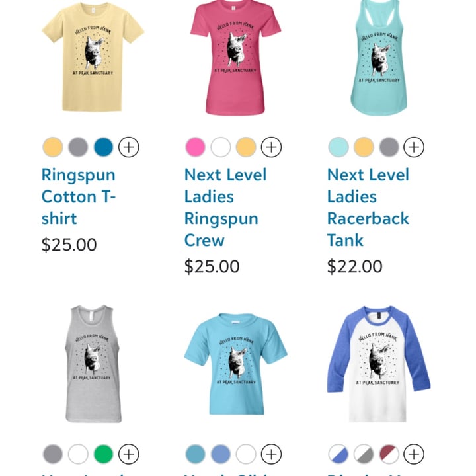View the blue raglan shirt image
This screenshot has width=476, height=476.
(379, 364)
